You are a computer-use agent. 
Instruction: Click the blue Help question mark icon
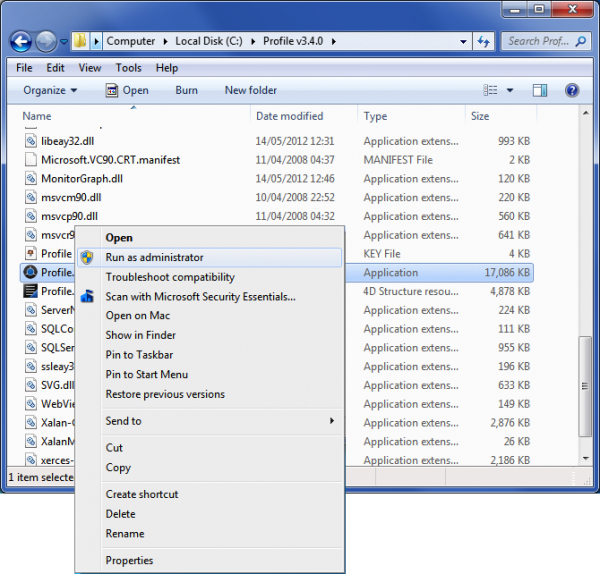572,90
